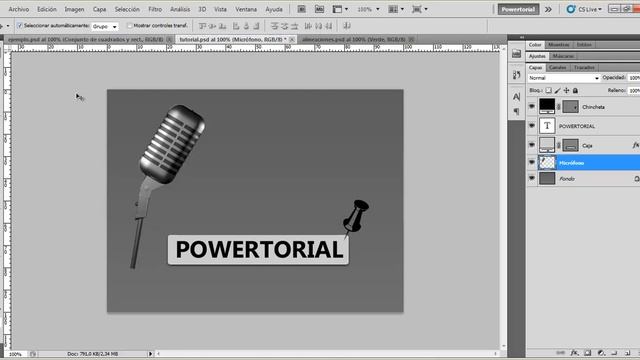Distribute horizontal centers of layers
The width and height of the screenshot is (640, 360).
click(x=318, y=26)
